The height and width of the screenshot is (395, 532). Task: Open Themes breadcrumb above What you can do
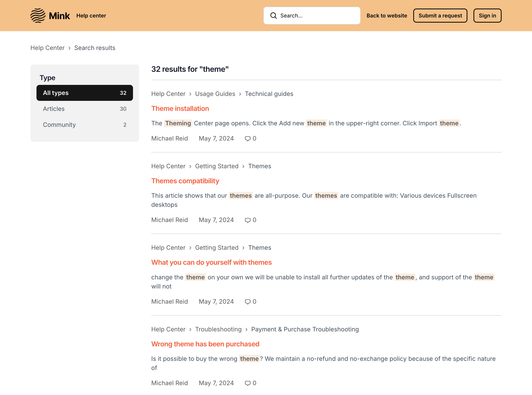(260, 248)
